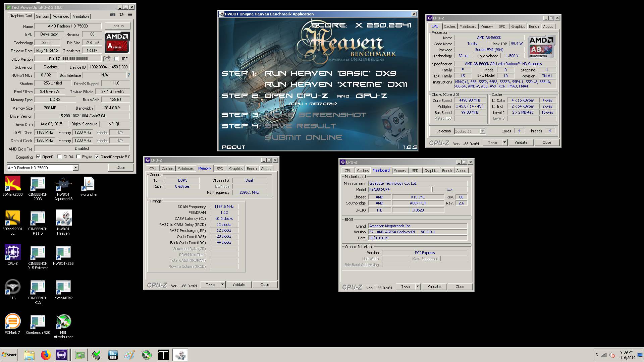The width and height of the screenshot is (644, 362).
Task: Click Validate in CPU-Z CPU window
Action: pyautogui.click(x=521, y=142)
